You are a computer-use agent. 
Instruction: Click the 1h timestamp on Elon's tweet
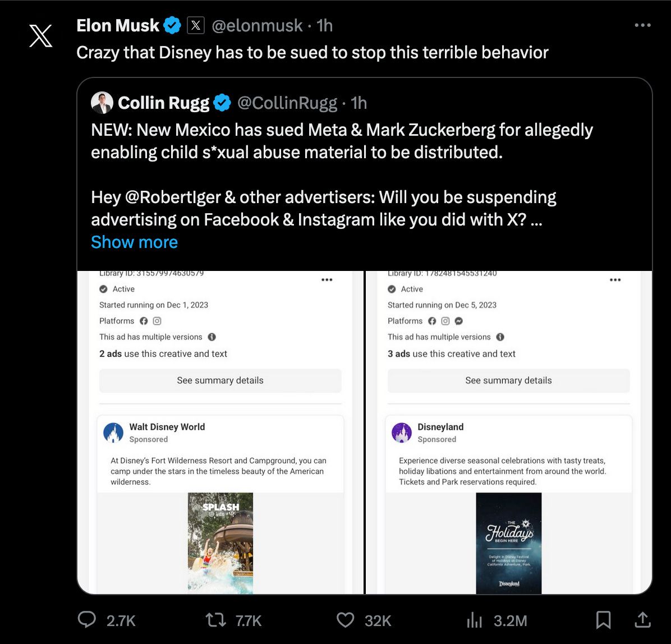coord(325,25)
